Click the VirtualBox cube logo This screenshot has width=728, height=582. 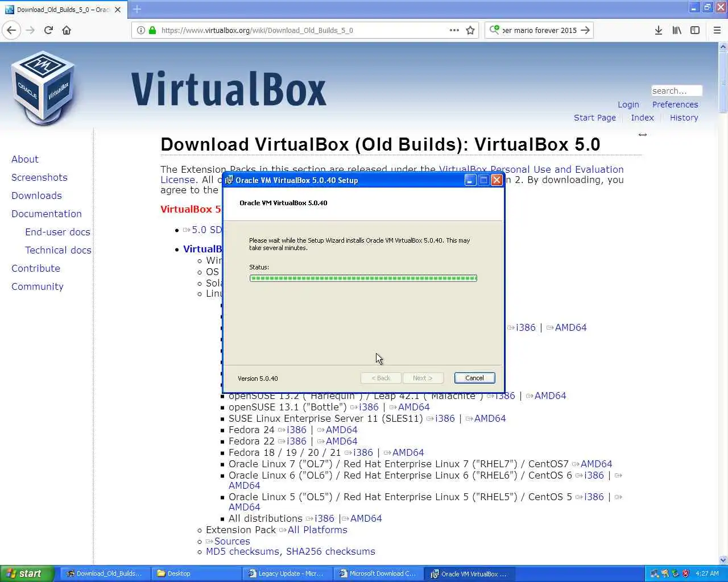coord(44,88)
